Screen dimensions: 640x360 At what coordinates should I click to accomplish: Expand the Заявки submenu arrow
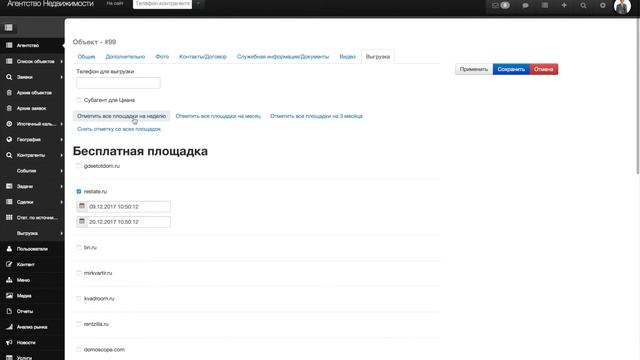tap(62, 77)
